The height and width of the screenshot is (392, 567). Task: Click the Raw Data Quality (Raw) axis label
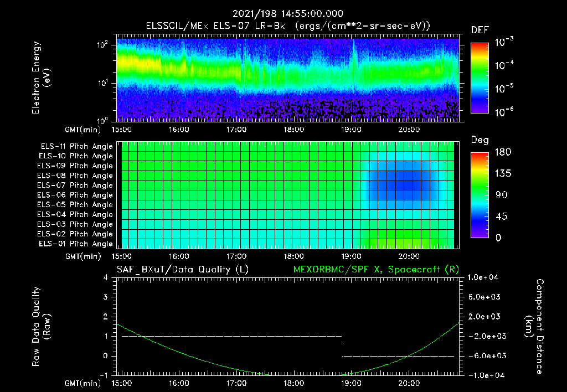pyautogui.click(x=41, y=327)
